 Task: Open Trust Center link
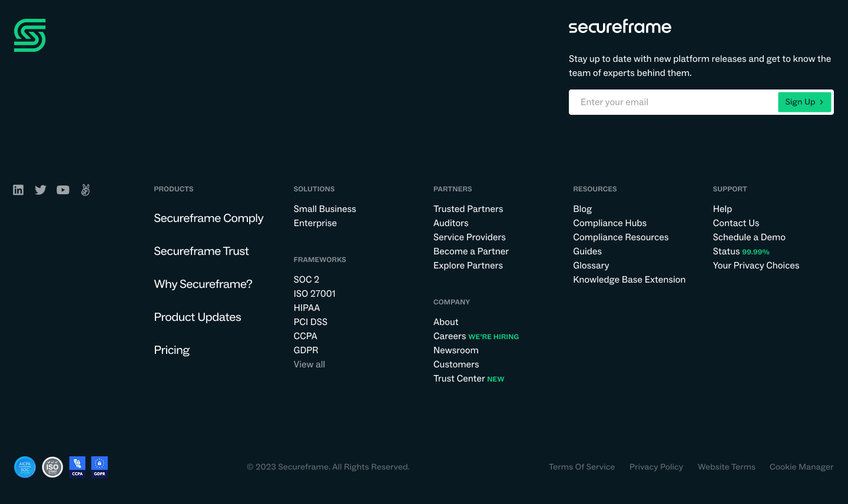[x=459, y=379]
